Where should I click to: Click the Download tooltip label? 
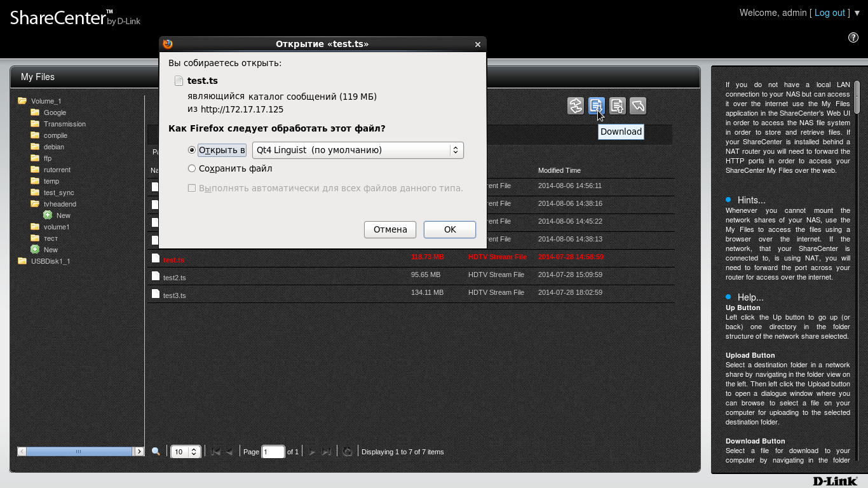[621, 132]
